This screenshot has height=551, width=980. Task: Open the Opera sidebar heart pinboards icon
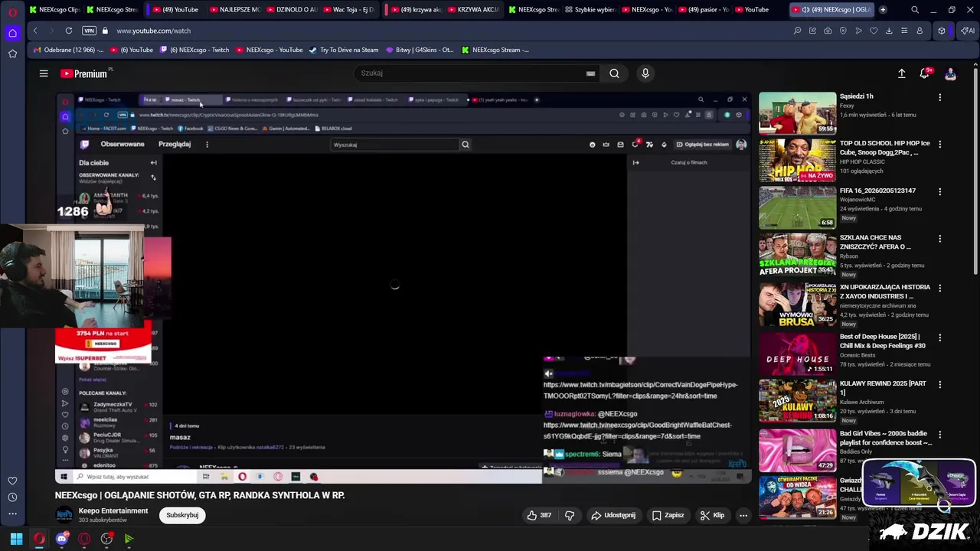click(12, 481)
